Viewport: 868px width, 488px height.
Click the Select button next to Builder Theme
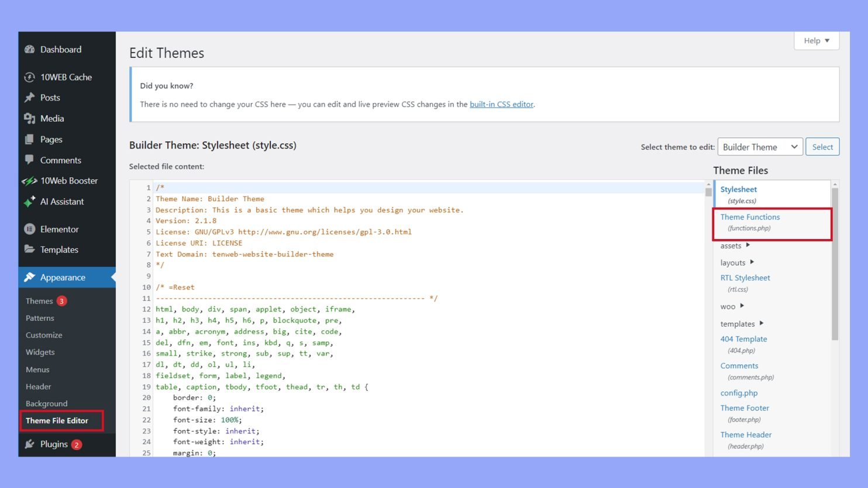[x=822, y=147]
